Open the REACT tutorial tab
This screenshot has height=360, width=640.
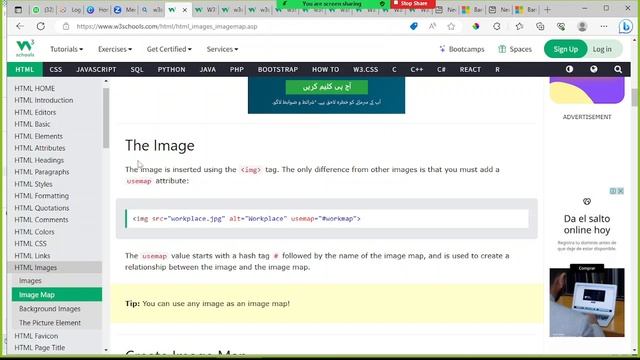470,69
